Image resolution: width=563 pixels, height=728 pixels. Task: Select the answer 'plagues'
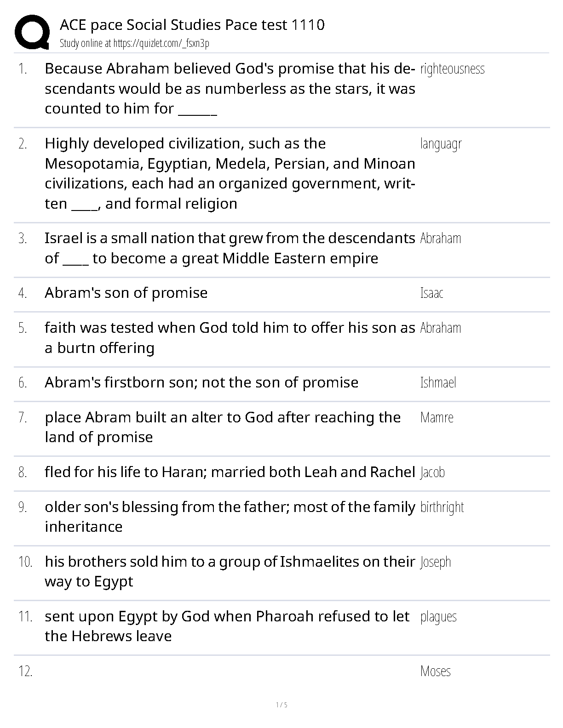tap(438, 617)
